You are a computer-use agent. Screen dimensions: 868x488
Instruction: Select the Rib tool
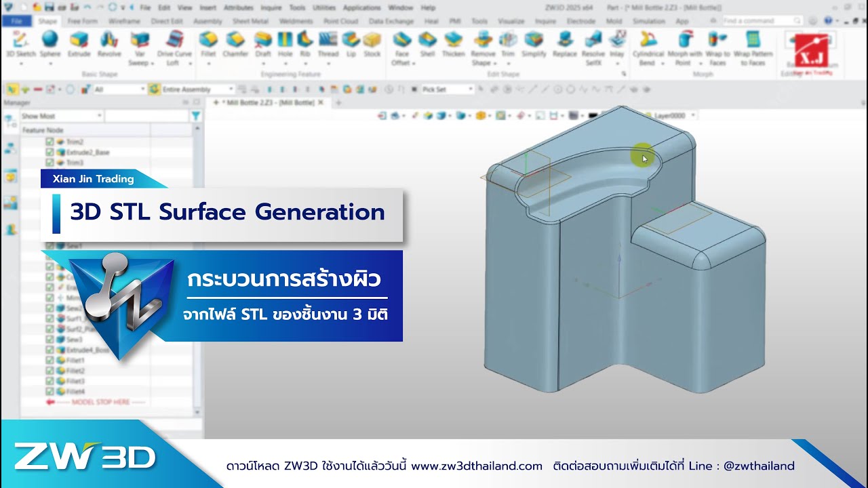coord(305,43)
